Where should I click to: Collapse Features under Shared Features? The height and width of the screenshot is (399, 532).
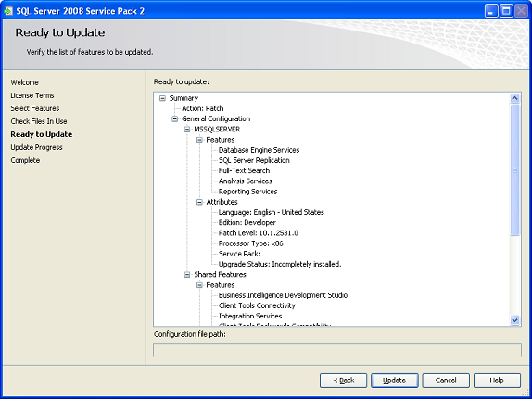[199, 285]
